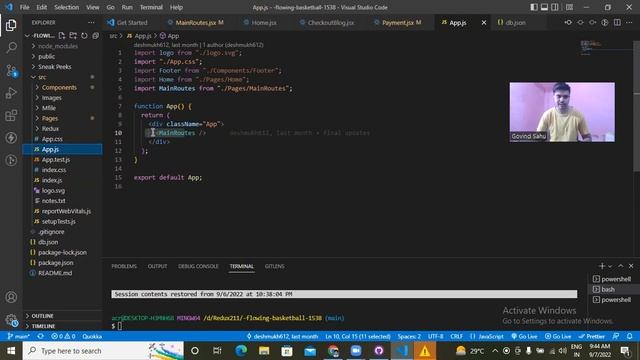This screenshot has width=640, height=360.
Task: Close the terminal panel
Action: pyautogui.click(x=631, y=266)
